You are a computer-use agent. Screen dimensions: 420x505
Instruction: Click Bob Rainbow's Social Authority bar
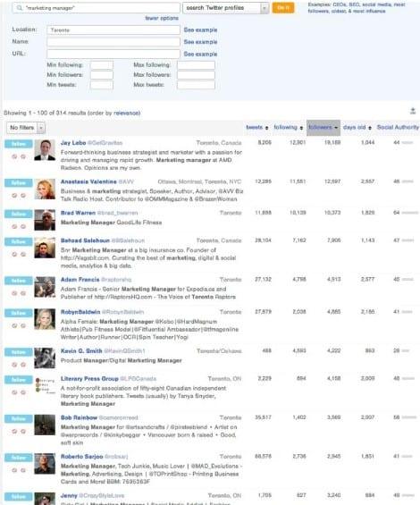click(409, 417)
